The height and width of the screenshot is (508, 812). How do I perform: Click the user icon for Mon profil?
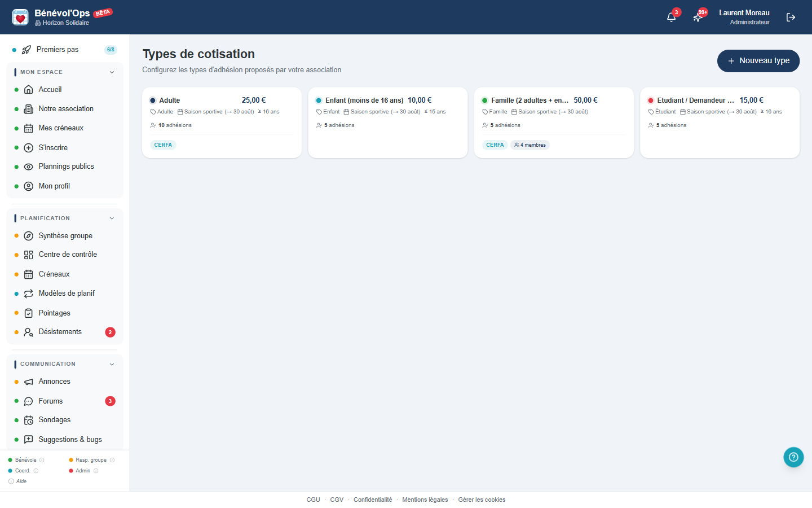[29, 186]
